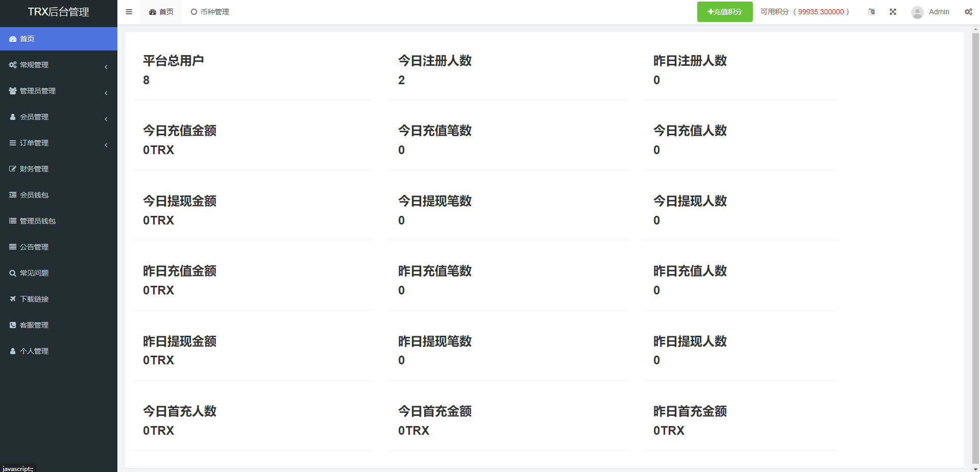Image resolution: width=980 pixels, height=472 pixels.
Task: Click the 管理员钱包 list icon
Action: point(13,221)
